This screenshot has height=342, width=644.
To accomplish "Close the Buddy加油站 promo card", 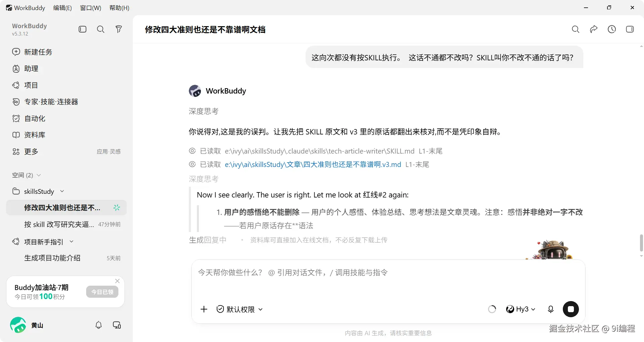I will [117, 281].
